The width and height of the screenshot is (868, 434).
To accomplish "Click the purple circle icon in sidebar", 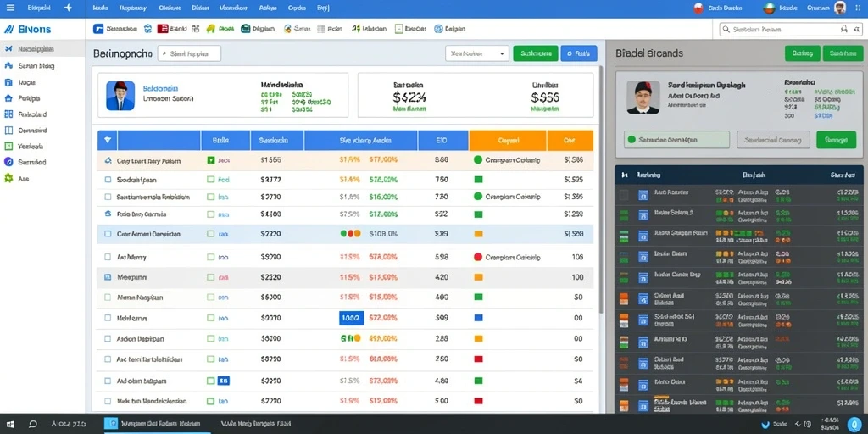I will pyautogui.click(x=8, y=162).
